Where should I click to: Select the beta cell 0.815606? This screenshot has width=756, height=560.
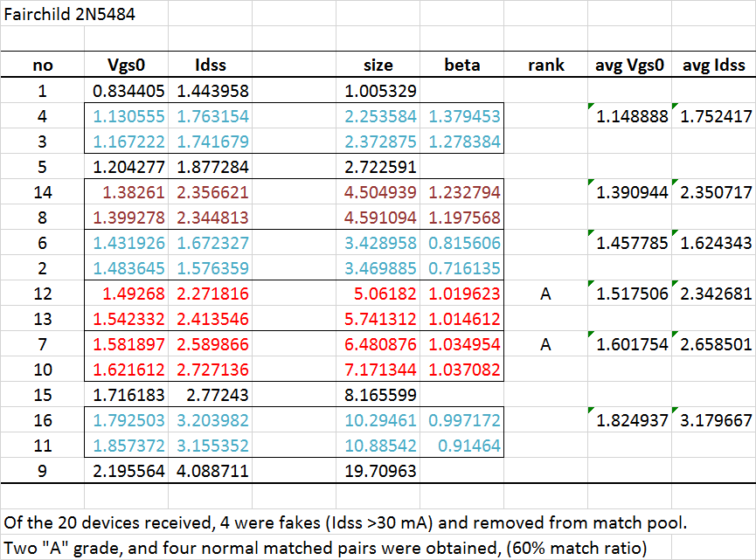point(461,242)
